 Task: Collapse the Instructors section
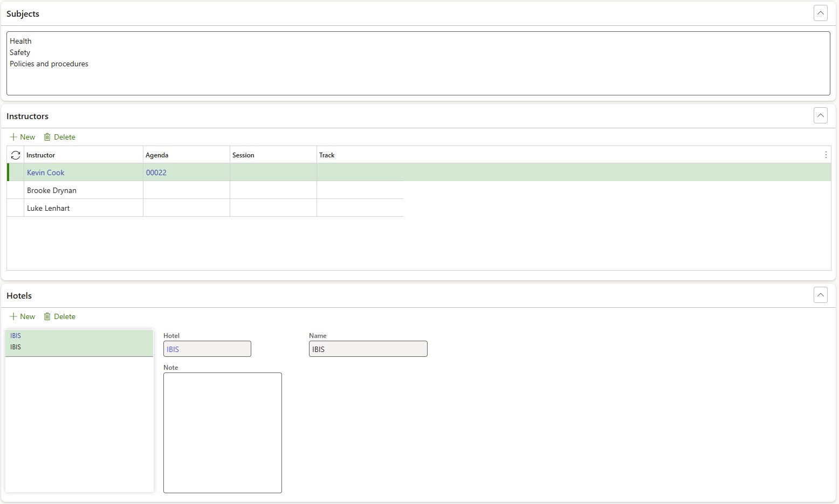point(820,115)
